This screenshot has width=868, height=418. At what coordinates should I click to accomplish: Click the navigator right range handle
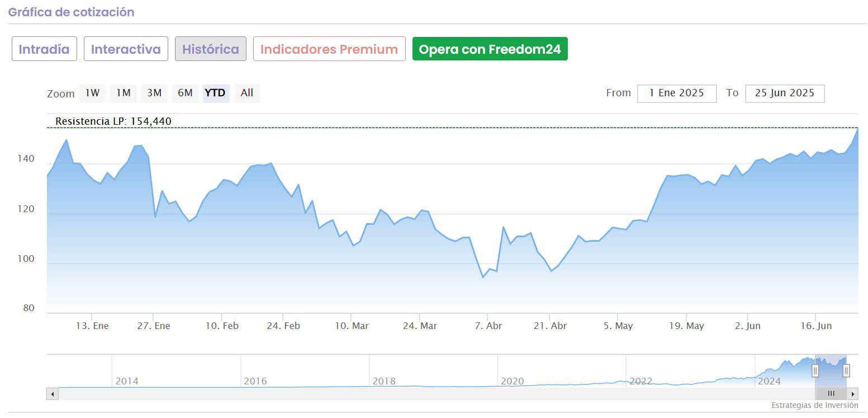click(x=846, y=370)
